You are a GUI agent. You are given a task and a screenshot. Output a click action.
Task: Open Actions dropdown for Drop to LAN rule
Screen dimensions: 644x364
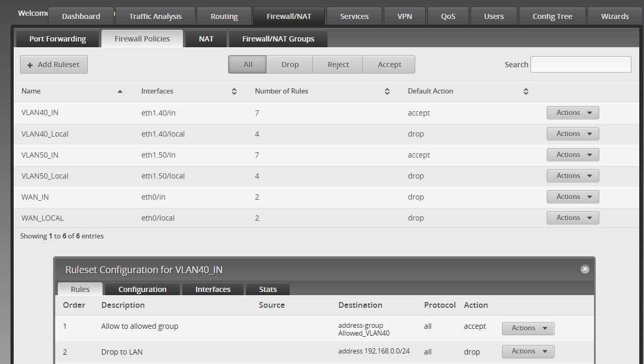click(528, 351)
